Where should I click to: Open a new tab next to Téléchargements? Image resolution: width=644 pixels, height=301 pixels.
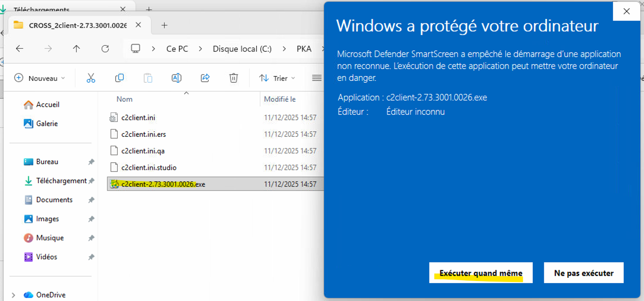click(x=149, y=9)
